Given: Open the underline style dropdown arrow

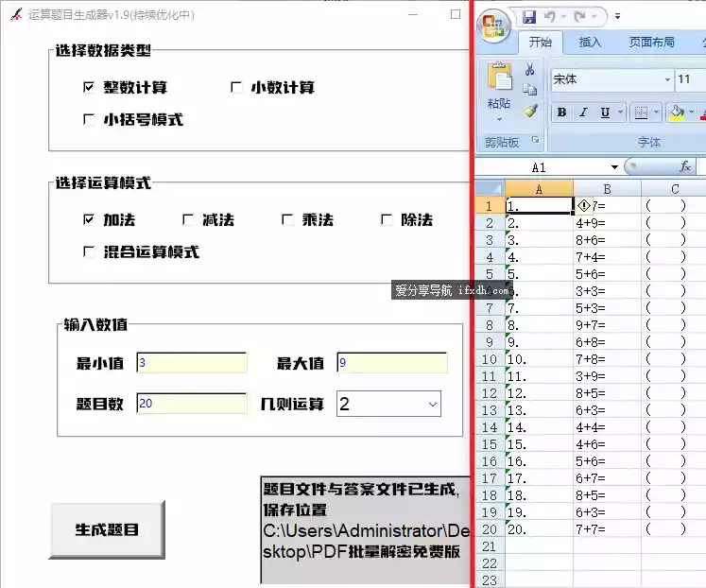Looking at the screenshot, I should (x=620, y=112).
